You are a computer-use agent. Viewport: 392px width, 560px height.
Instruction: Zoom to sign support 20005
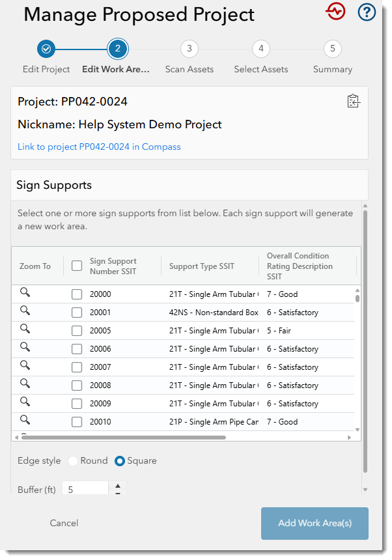(25, 329)
